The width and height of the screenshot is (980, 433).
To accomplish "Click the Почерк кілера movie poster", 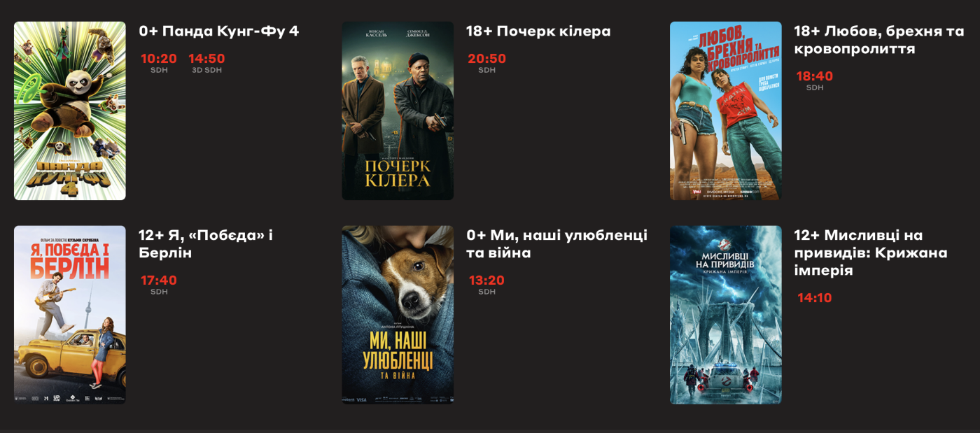I will [x=398, y=111].
